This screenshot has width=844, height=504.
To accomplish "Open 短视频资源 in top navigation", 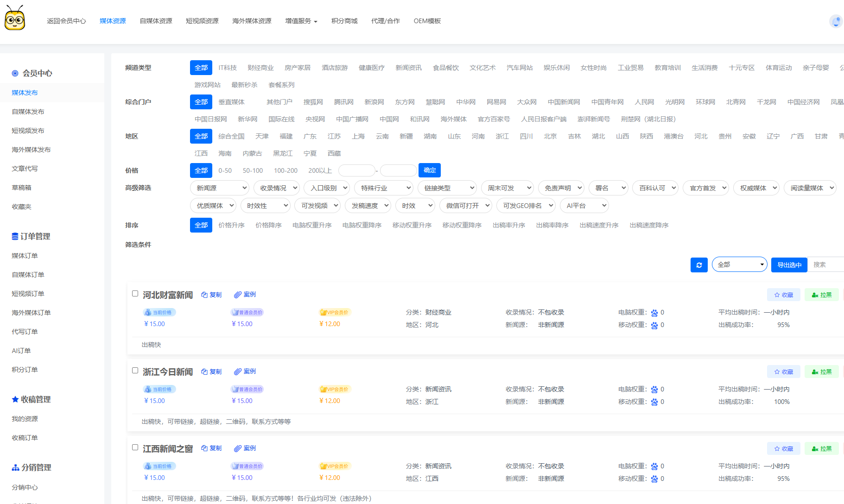I will coord(202,21).
